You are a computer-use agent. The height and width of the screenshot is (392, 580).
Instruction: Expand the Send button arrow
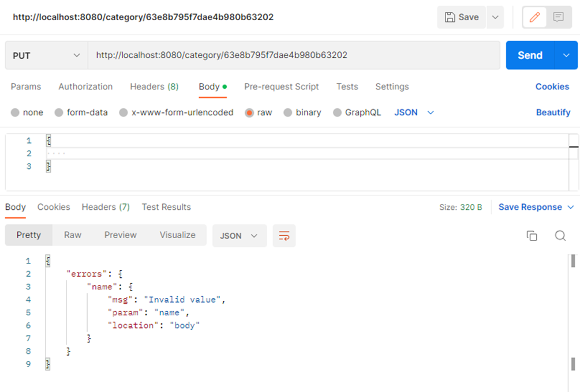tap(566, 55)
